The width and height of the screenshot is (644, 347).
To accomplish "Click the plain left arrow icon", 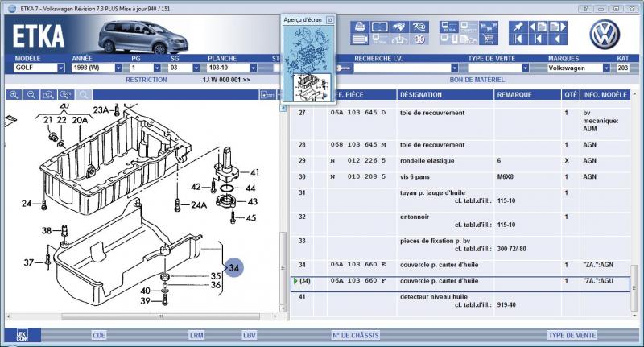I will [x=557, y=39].
